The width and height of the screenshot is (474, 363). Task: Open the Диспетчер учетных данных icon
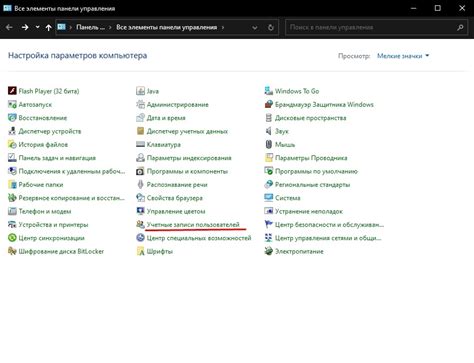tap(140, 131)
